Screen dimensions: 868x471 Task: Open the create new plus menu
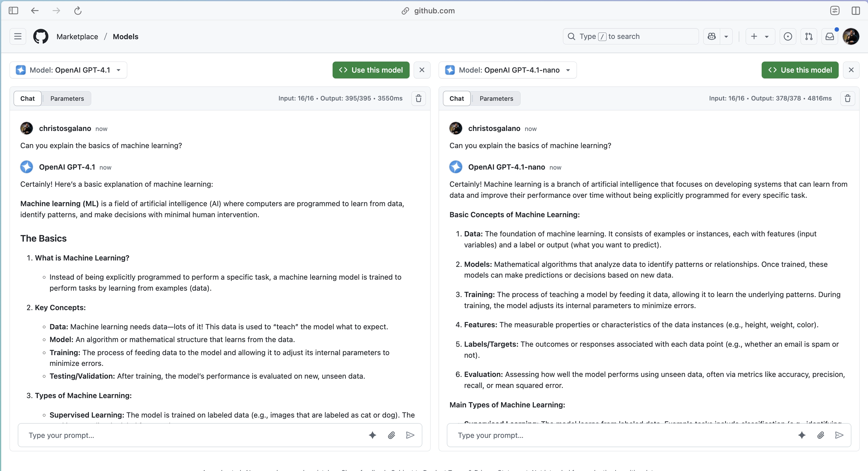tap(760, 36)
